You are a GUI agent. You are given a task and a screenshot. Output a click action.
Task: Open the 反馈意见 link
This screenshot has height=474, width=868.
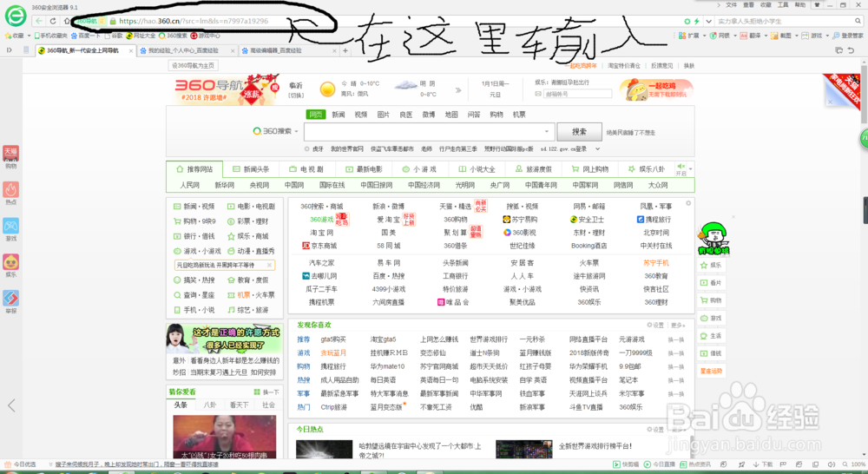[x=661, y=65]
